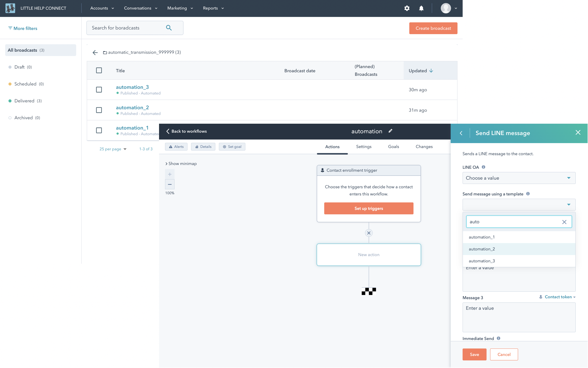Image resolution: width=588 pixels, height=368 pixels.
Task: Close the Send LINE message panel
Action: tap(578, 132)
